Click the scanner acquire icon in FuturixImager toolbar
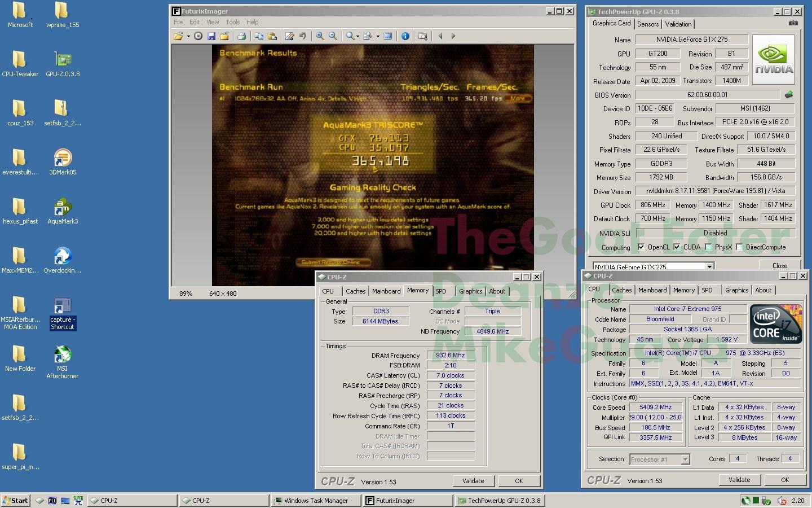The width and height of the screenshot is (812, 508). 198,36
